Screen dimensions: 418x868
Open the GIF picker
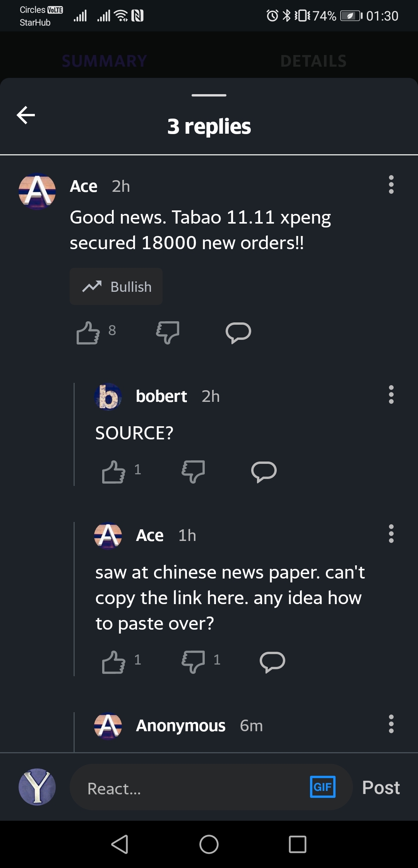point(323,787)
